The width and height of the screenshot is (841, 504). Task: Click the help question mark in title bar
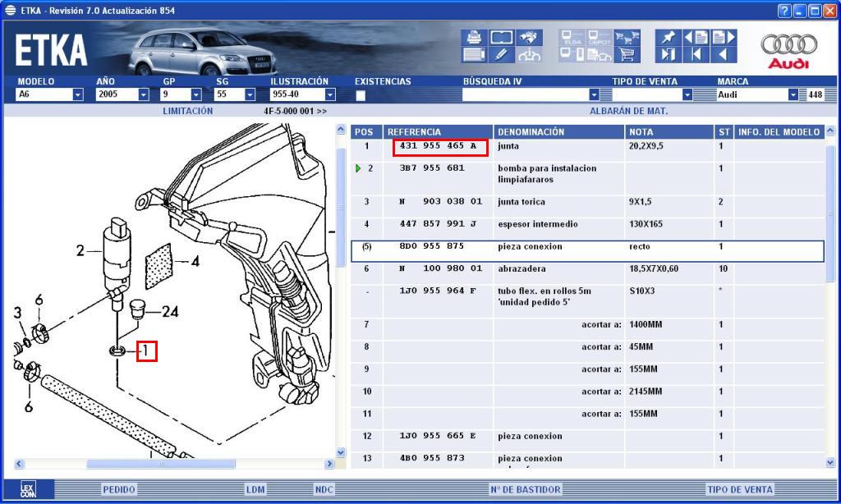pyautogui.click(x=784, y=10)
